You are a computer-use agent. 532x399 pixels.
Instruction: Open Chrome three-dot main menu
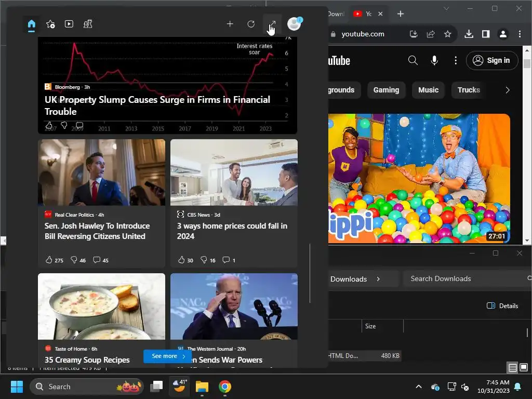tap(520, 34)
